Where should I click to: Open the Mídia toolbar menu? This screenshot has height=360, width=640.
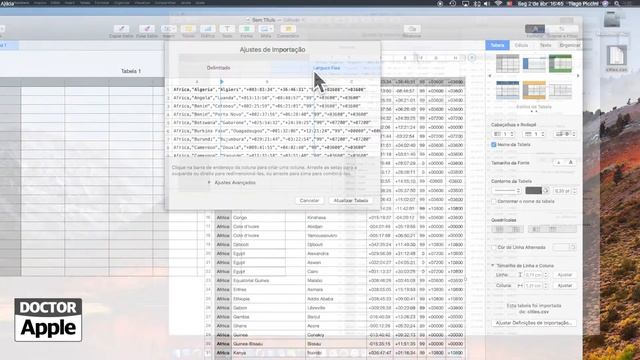266,29
